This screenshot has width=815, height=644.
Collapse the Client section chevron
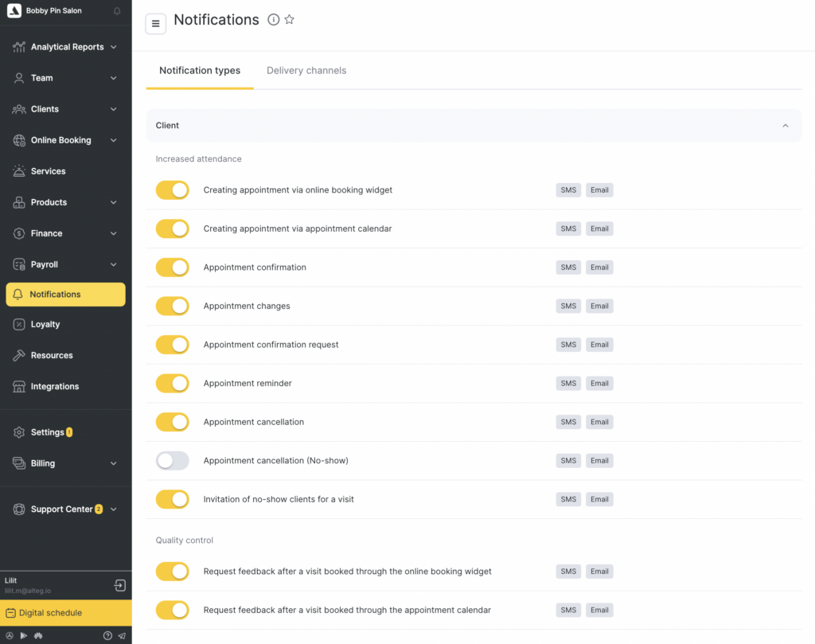point(786,126)
